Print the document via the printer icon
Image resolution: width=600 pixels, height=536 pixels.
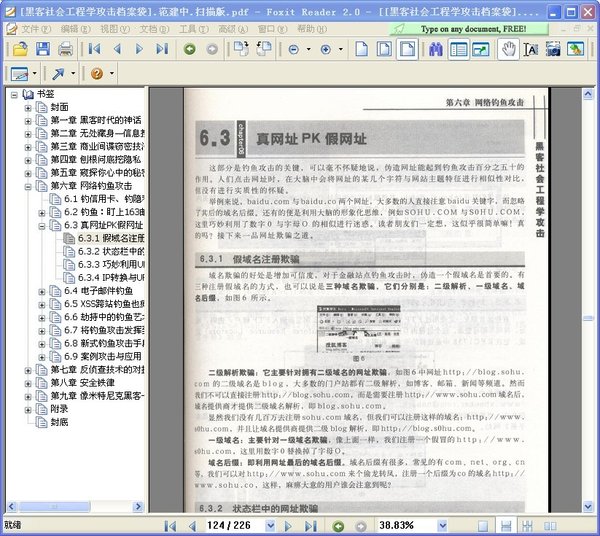point(65,49)
